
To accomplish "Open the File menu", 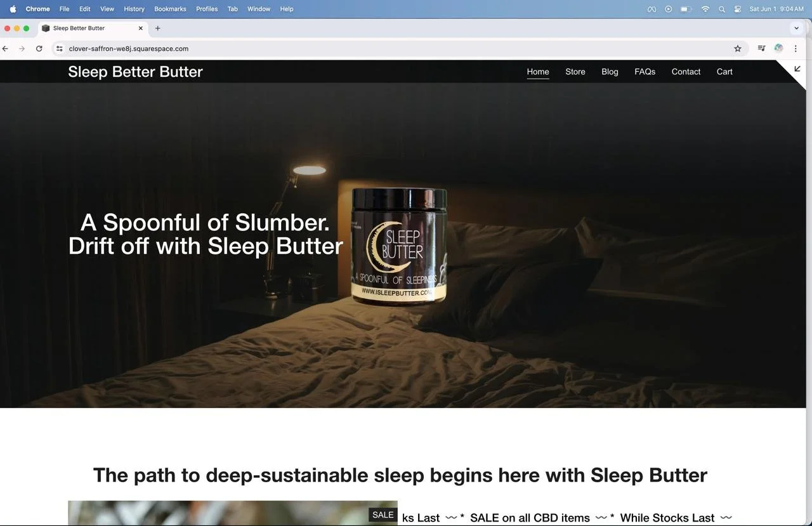I will pyautogui.click(x=64, y=9).
